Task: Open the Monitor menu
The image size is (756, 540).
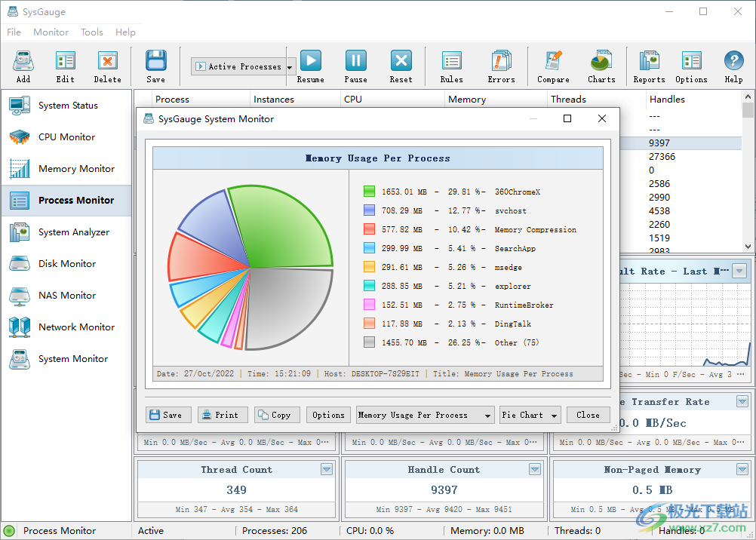Action: pyautogui.click(x=51, y=32)
